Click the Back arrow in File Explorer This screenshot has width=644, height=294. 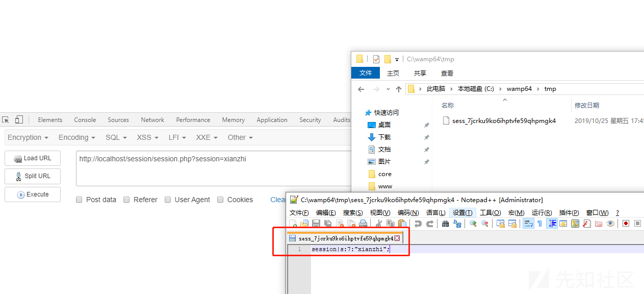361,89
